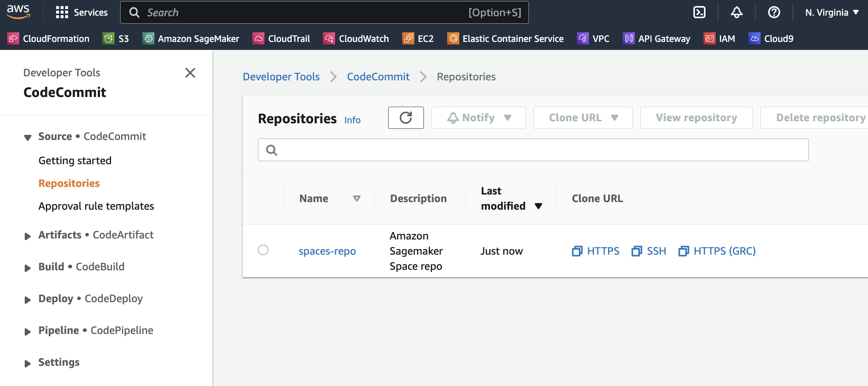Open the Clone URL dropdown
Viewport: 868px width, 386px height.
tap(583, 118)
